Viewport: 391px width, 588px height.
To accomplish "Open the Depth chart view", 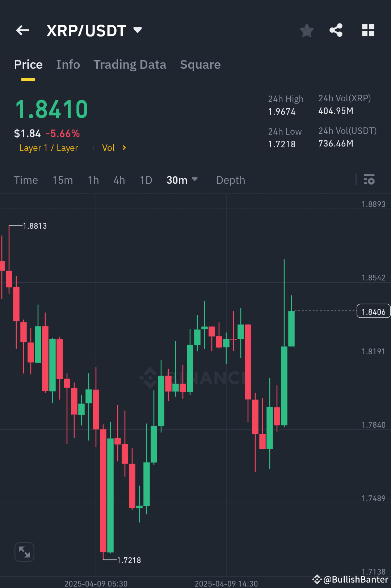I will pyautogui.click(x=230, y=180).
